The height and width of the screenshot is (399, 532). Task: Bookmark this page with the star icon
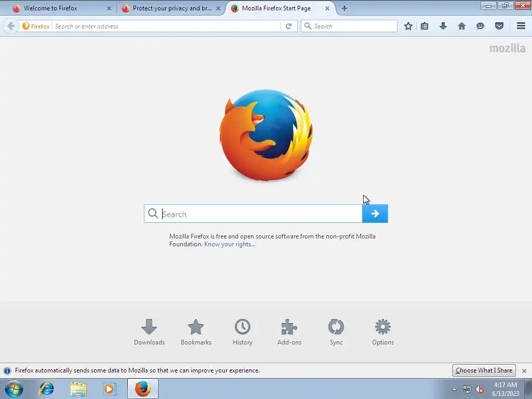pos(408,26)
